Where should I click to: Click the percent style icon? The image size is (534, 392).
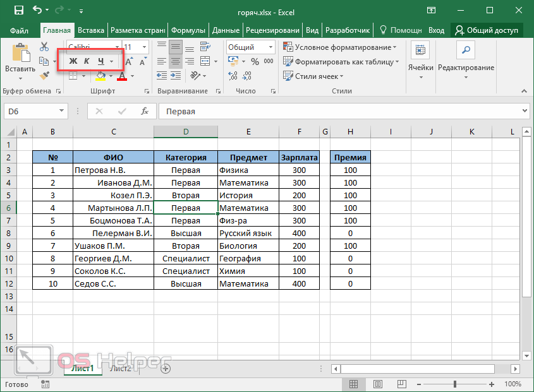point(255,61)
